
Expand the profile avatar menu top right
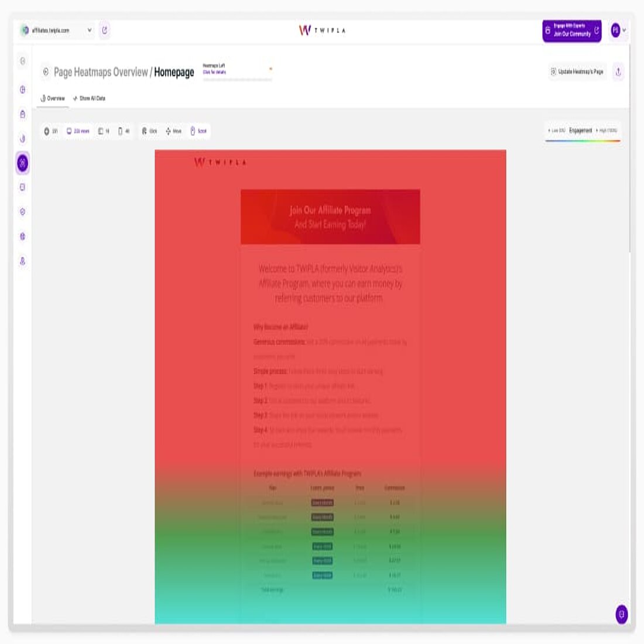click(x=618, y=31)
